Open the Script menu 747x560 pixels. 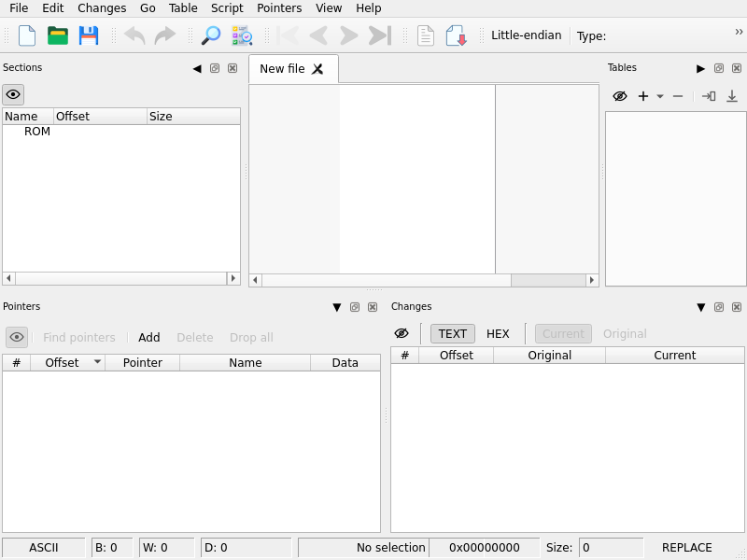coord(227,8)
